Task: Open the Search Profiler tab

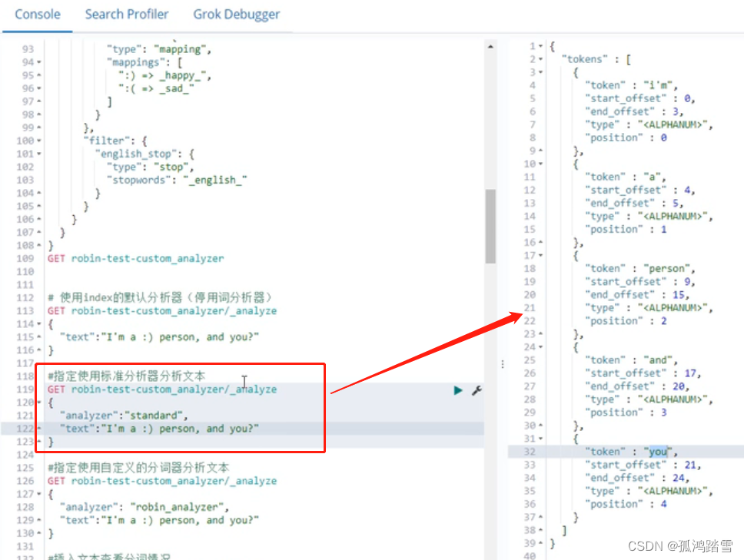Action: coord(127,15)
